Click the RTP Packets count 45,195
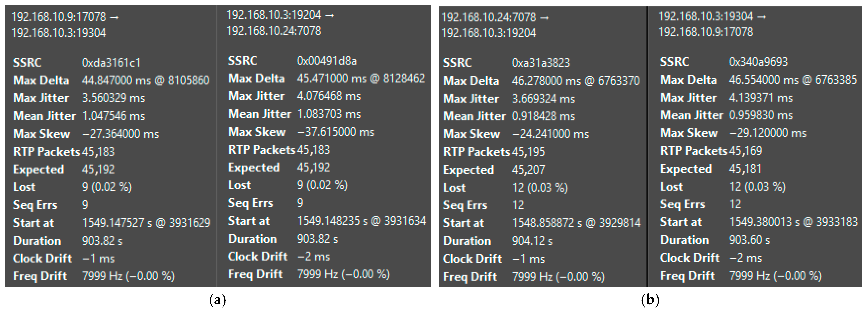Image resolution: width=868 pixels, height=312 pixels. coord(528,152)
